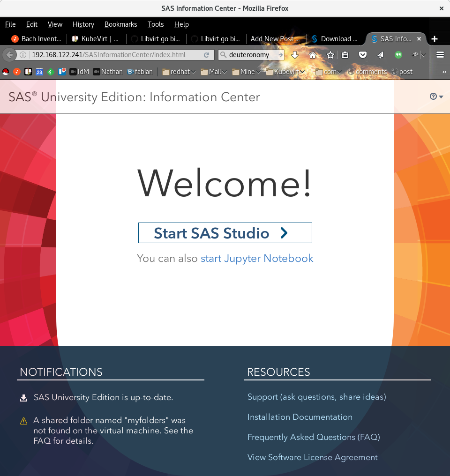The image size is (450, 476).
Task: Click the myfolders warning triangle icon
Action: coord(24,421)
